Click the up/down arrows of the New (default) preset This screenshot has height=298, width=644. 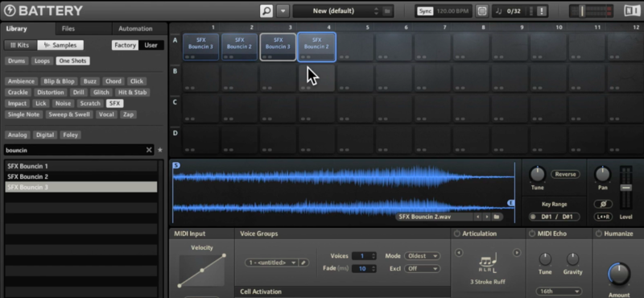coord(376,11)
